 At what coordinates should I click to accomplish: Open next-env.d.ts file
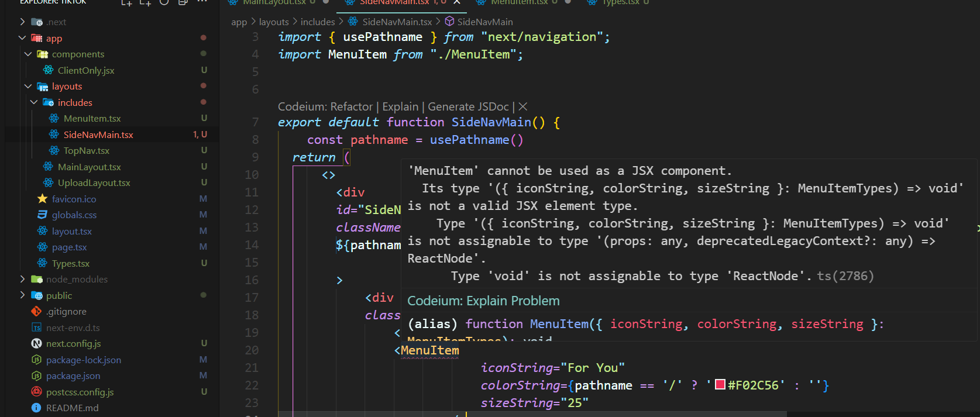coord(73,328)
